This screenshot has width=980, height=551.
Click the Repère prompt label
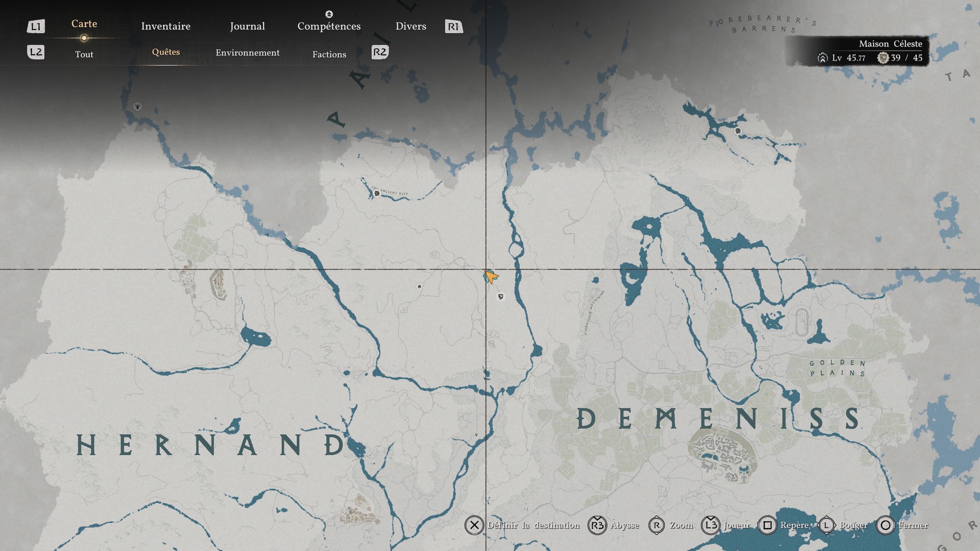pos(795,525)
